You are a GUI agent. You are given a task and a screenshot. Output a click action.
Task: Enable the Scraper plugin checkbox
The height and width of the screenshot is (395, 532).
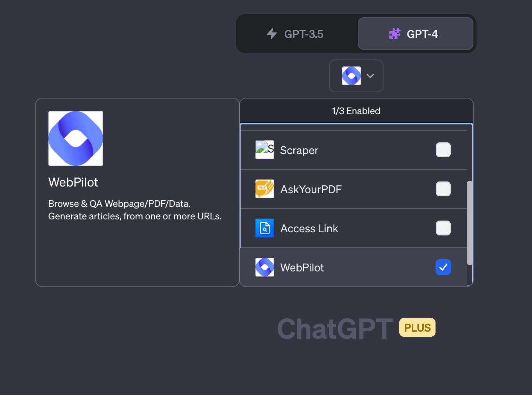pyautogui.click(x=443, y=150)
